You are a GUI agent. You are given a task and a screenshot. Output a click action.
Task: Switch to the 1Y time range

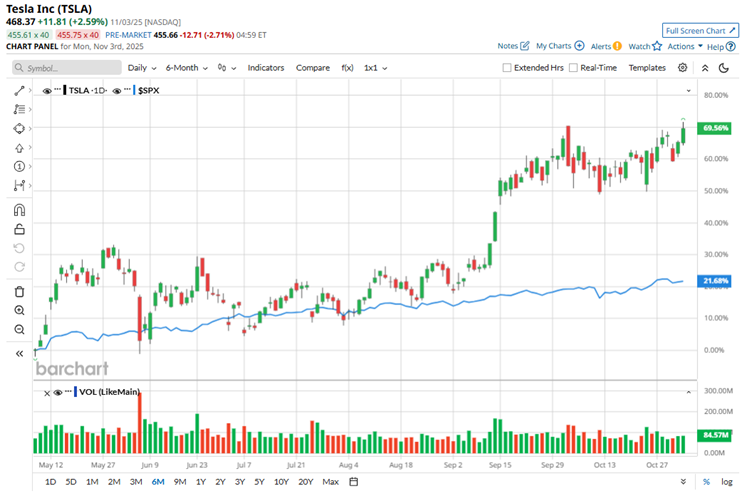click(200, 482)
